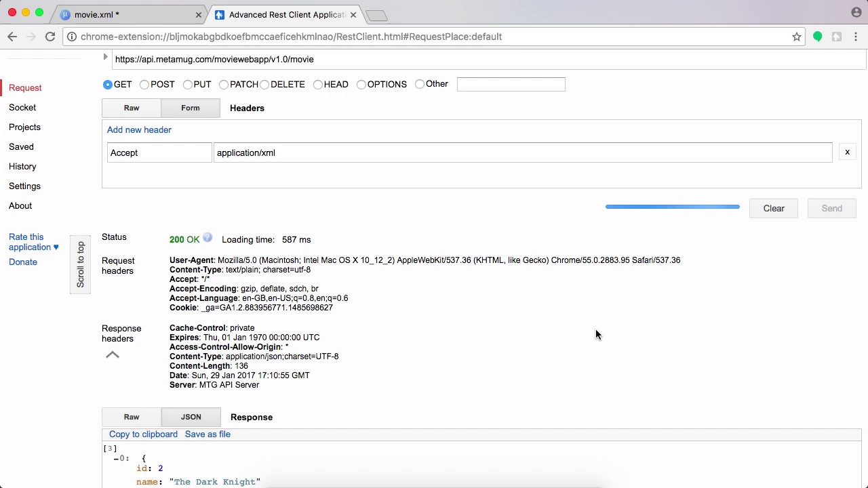Collapse response headers with the up chevron
Screen dimensions: 868x488
coord(113,354)
